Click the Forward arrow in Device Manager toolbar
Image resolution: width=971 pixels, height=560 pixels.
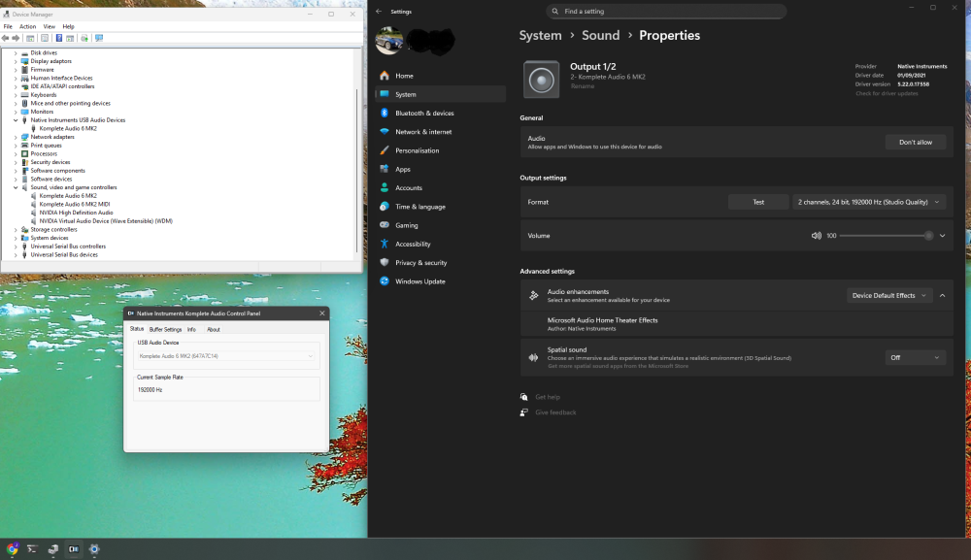tap(17, 39)
